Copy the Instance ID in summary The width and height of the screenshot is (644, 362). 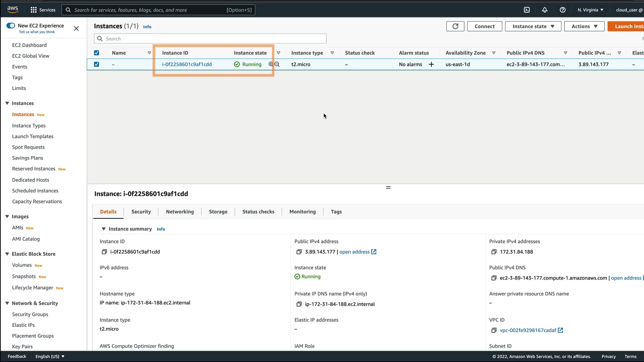(x=104, y=252)
